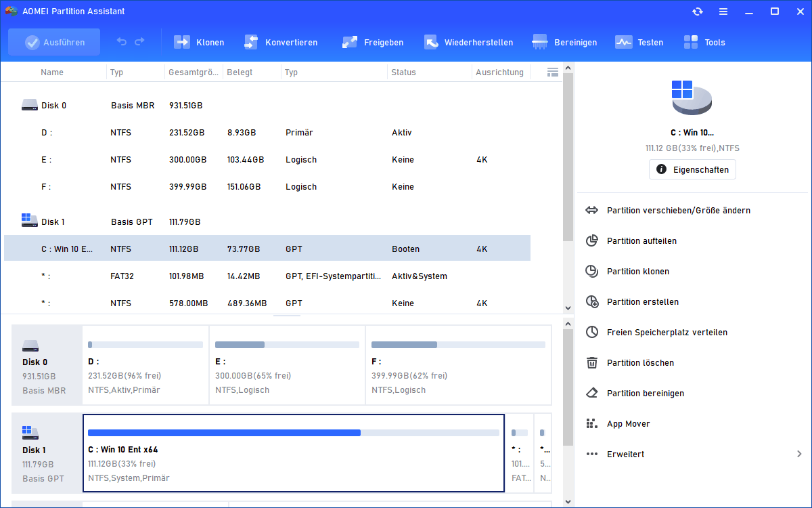
Task: Click the Disk 1 Windows icon in list
Action: tap(30, 219)
